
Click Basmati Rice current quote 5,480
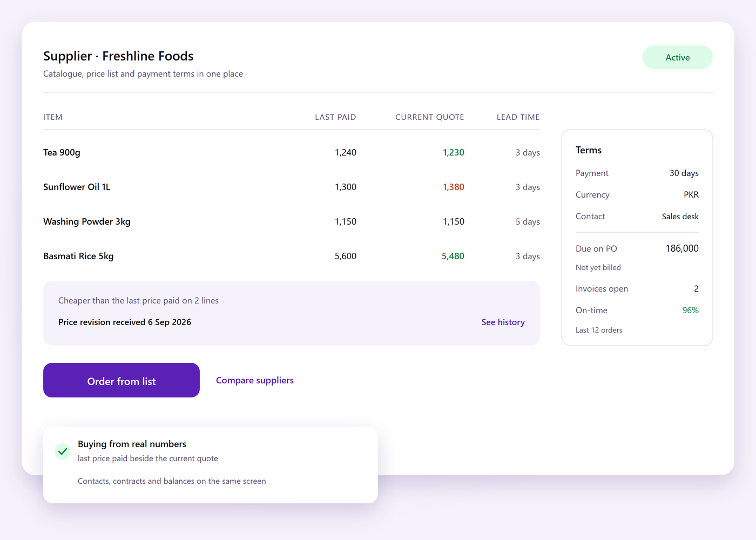click(453, 256)
